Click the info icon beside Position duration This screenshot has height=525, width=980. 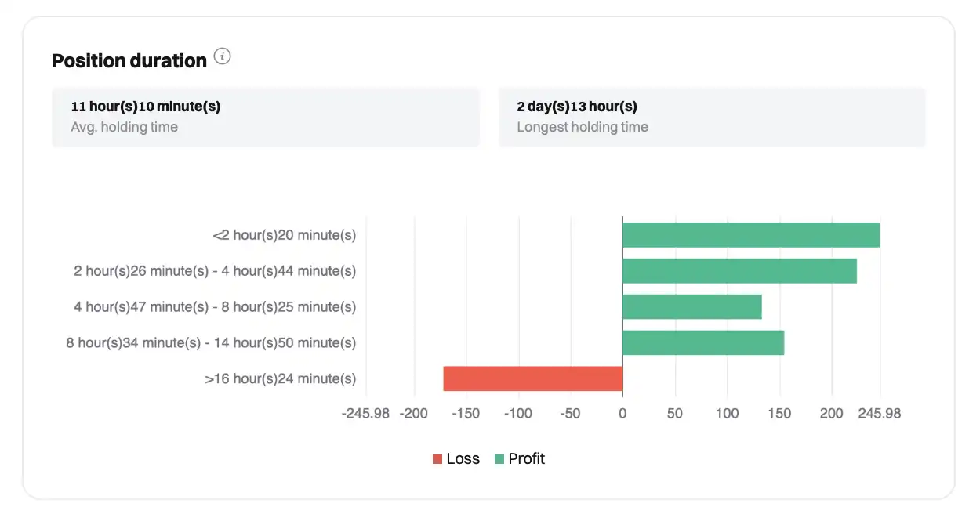pyautogui.click(x=223, y=57)
